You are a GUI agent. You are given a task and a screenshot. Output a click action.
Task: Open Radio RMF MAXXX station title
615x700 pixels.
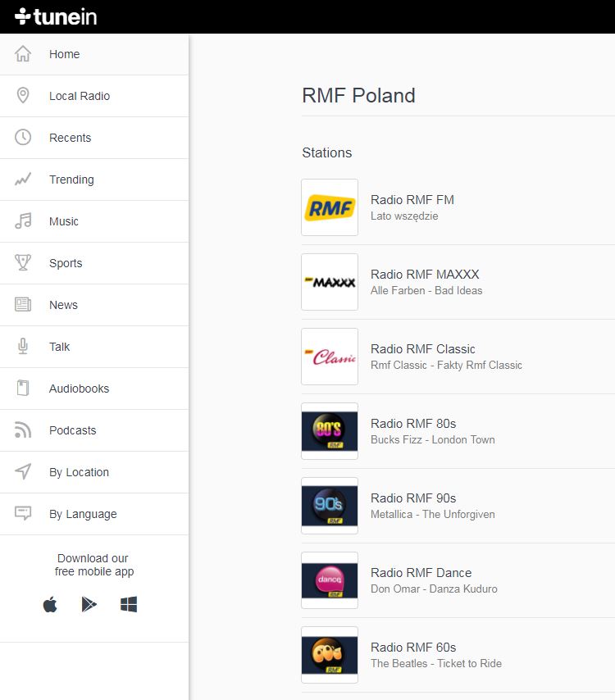coord(425,274)
